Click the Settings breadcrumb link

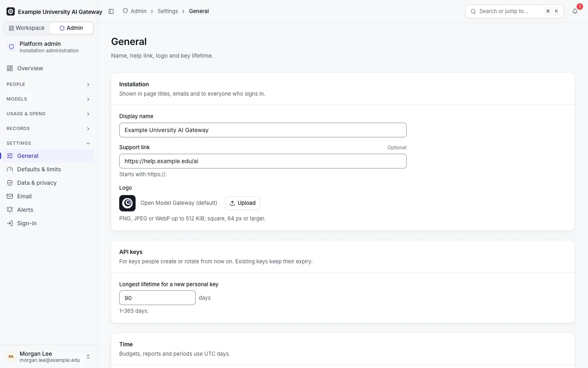click(x=168, y=11)
